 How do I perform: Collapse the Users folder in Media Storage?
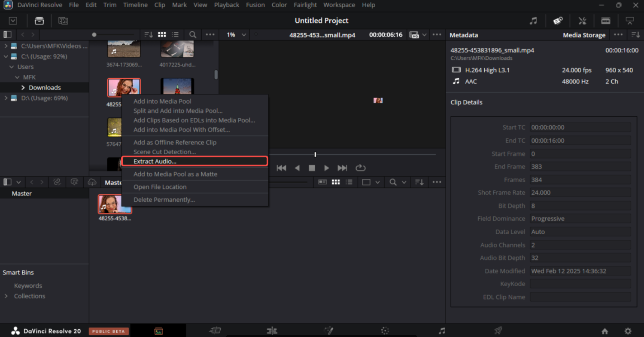(12, 67)
